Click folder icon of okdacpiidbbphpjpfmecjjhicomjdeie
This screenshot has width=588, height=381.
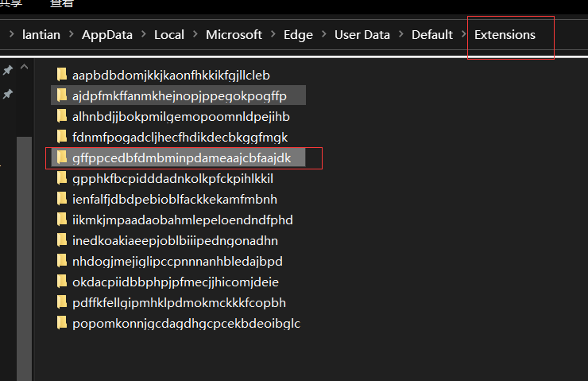pos(62,281)
